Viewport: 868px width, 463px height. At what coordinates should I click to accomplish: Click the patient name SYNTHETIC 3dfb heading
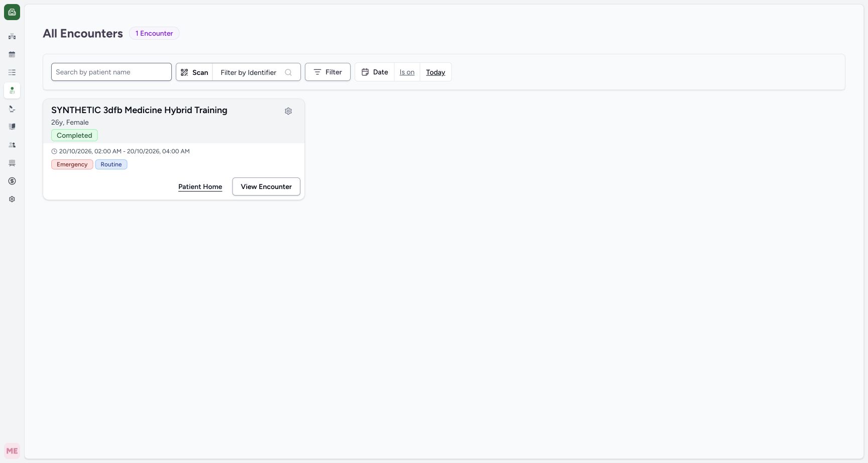pos(139,110)
